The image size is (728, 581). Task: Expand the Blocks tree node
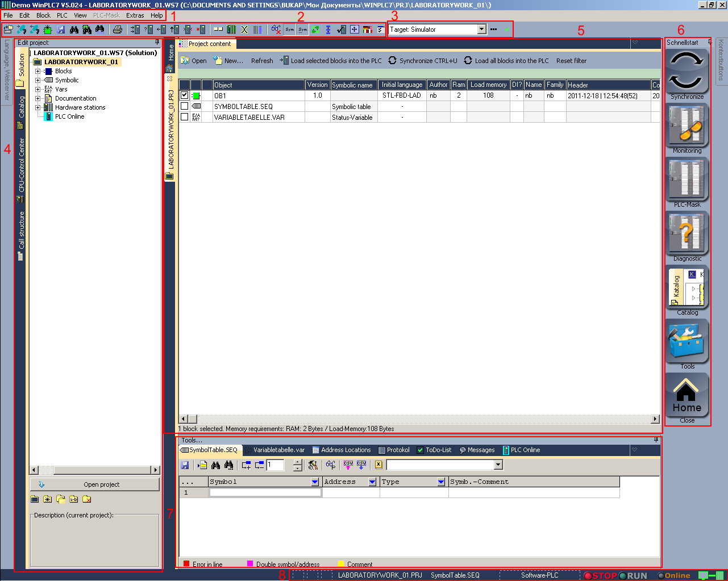[x=38, y=72]
